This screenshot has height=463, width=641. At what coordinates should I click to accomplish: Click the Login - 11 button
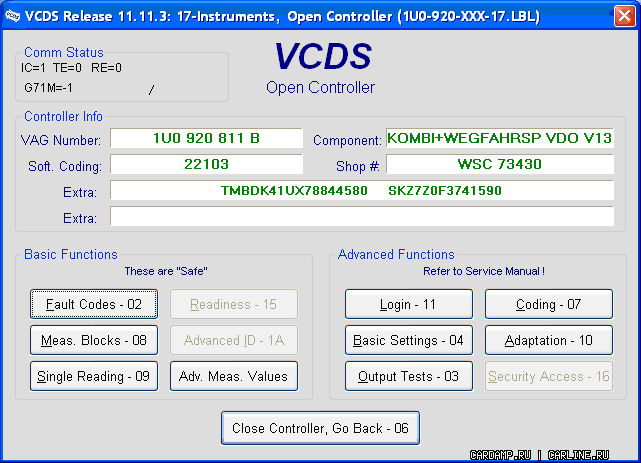(409, 304)
